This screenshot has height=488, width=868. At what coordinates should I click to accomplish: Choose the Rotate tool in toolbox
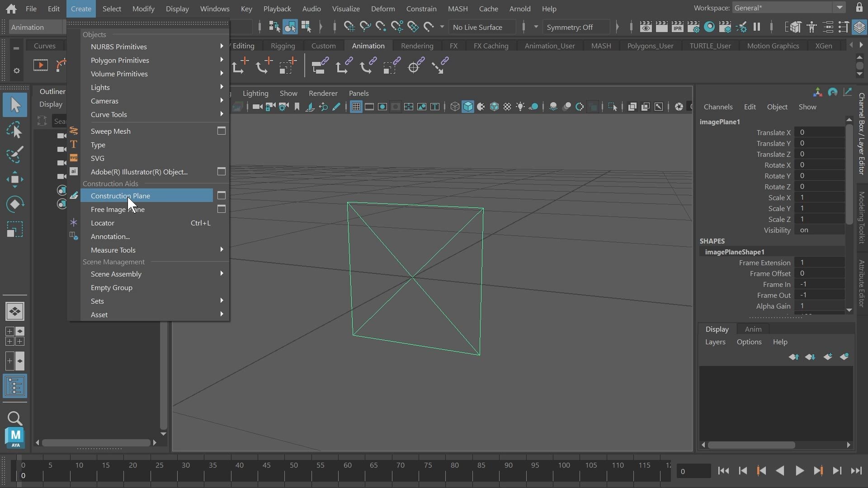[15, 204]
